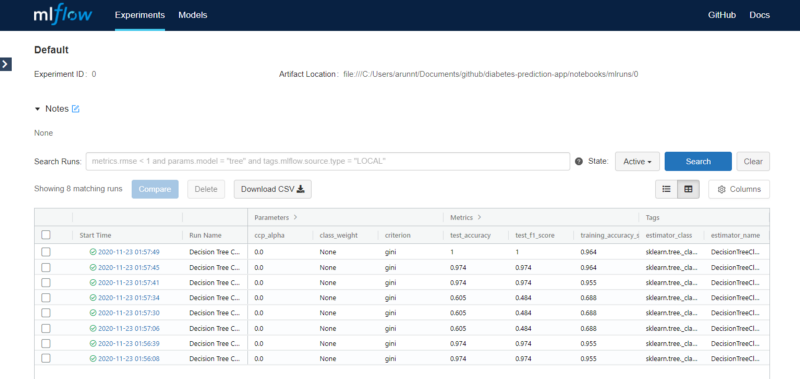Click the MLflow logo
Image resolution: width=800 pixels, height=379 pixels.
tap(62, 14)
